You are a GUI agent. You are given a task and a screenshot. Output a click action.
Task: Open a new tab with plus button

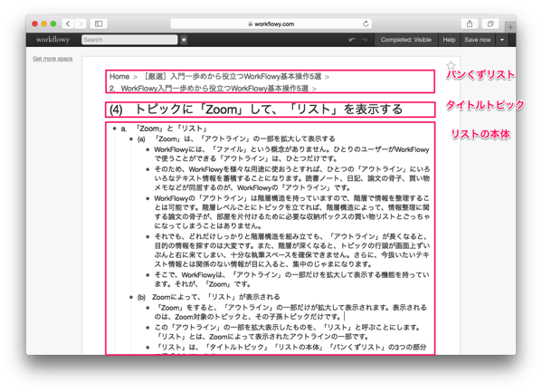[510, 26]
